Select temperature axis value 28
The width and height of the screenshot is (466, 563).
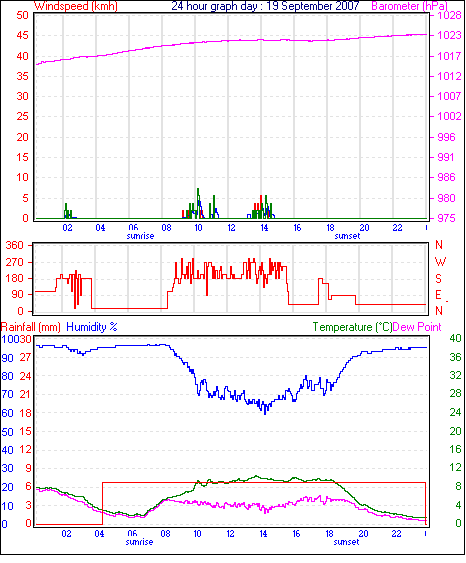tap(455, 394)
